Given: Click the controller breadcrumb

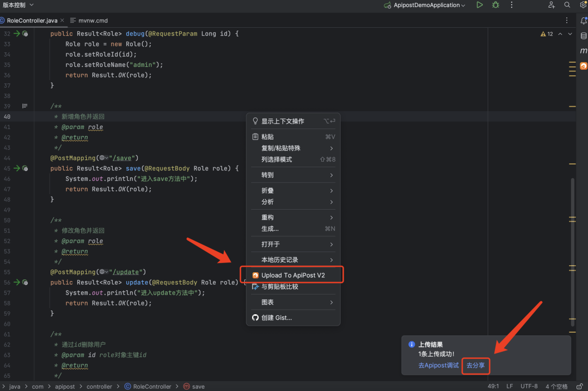Looking at the screenshot, I should coord(100,387).
